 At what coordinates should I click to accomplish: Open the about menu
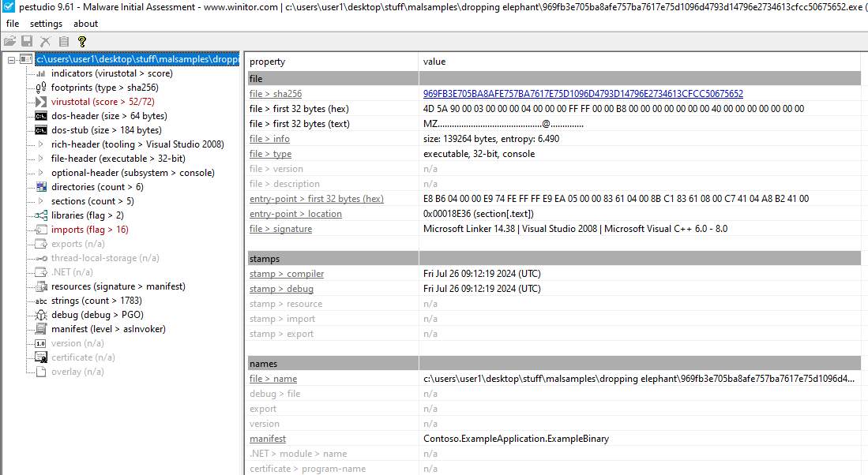point(86,24)
